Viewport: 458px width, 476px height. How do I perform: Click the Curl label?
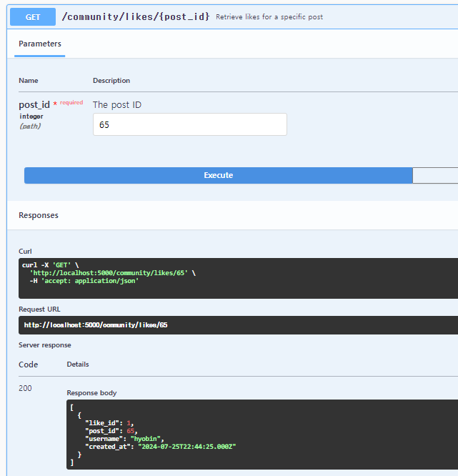point(25,252)
